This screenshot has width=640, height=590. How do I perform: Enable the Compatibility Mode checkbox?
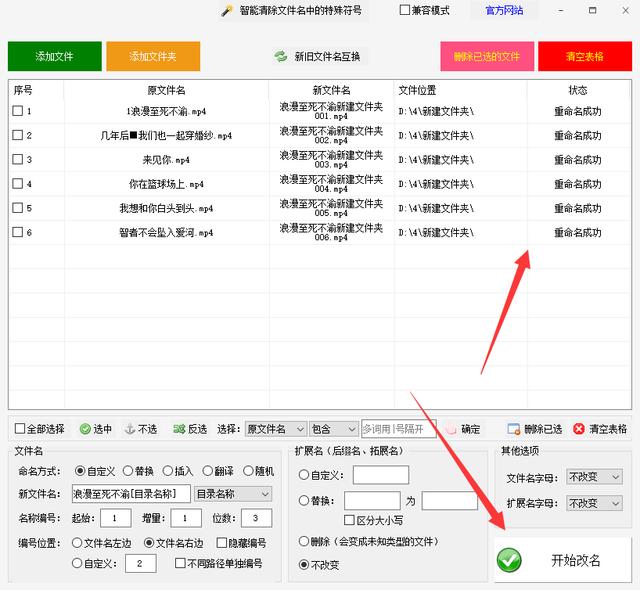404,10
